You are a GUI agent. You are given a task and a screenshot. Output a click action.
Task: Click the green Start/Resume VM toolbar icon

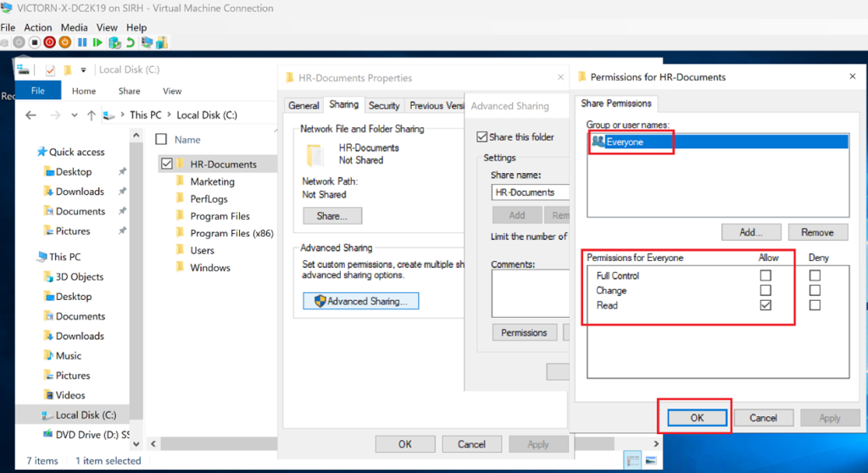pyautogui.click(x=98, y=42)
